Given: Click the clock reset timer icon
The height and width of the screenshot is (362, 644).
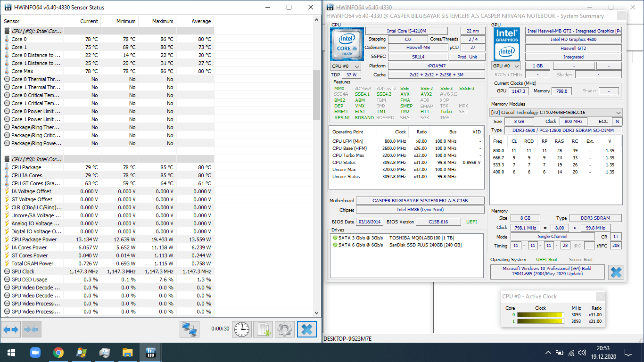Looking at the screenshot, I should [242, 329].
